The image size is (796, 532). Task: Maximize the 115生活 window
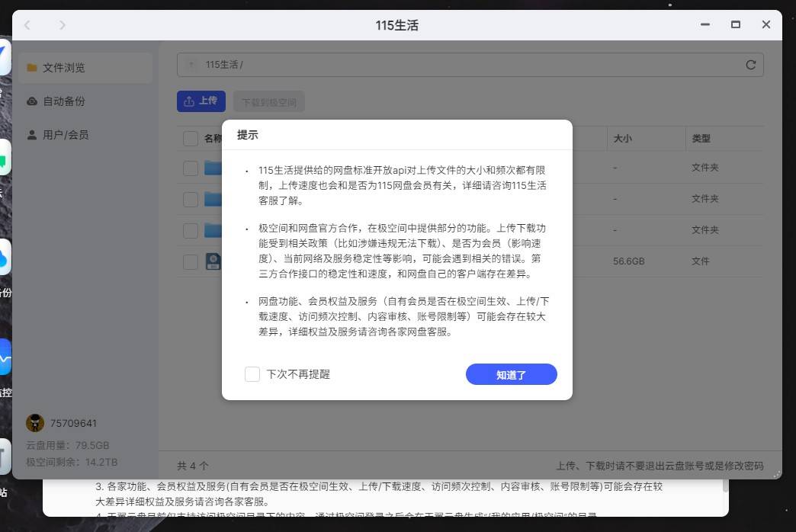[x=736, y=24]
